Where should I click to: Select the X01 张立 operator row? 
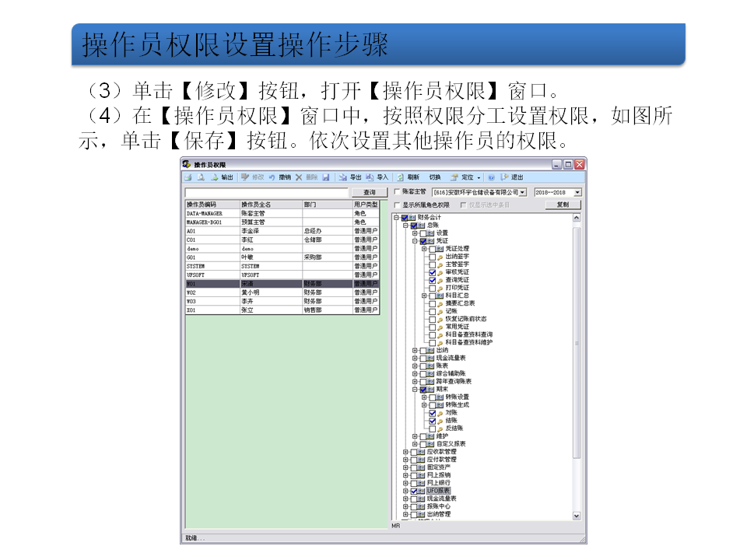(282, 310)
